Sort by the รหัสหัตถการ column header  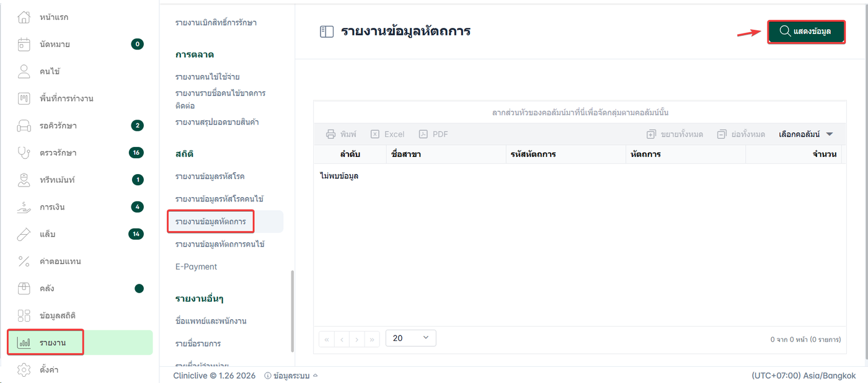[x=565, y=154]
